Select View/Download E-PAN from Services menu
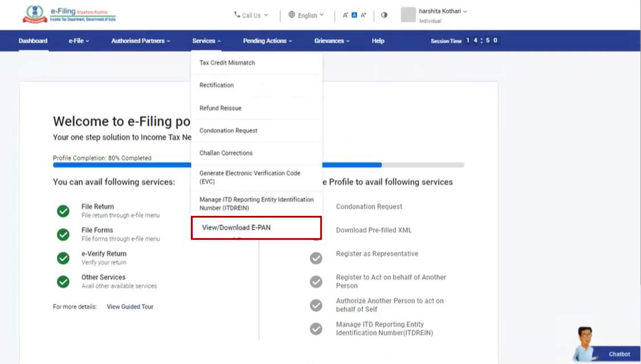Image resolution: width=641 pixels, height=364 pixels. [256, 228]
